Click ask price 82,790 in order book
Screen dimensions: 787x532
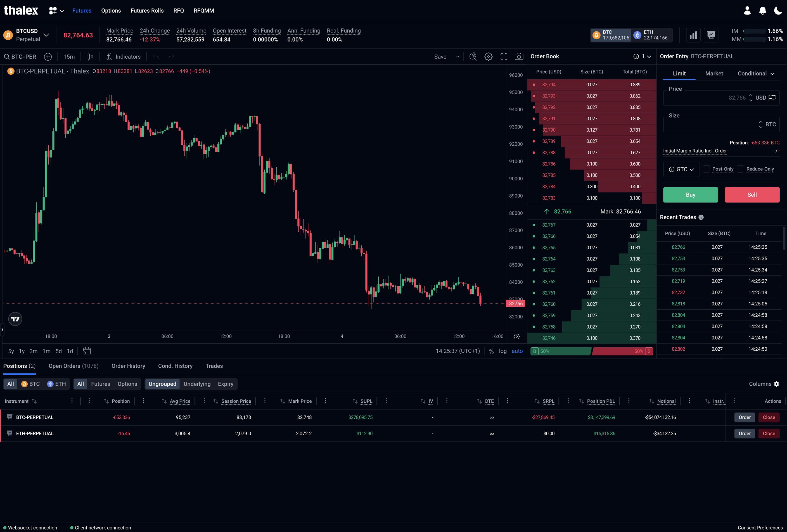(549, 130)
